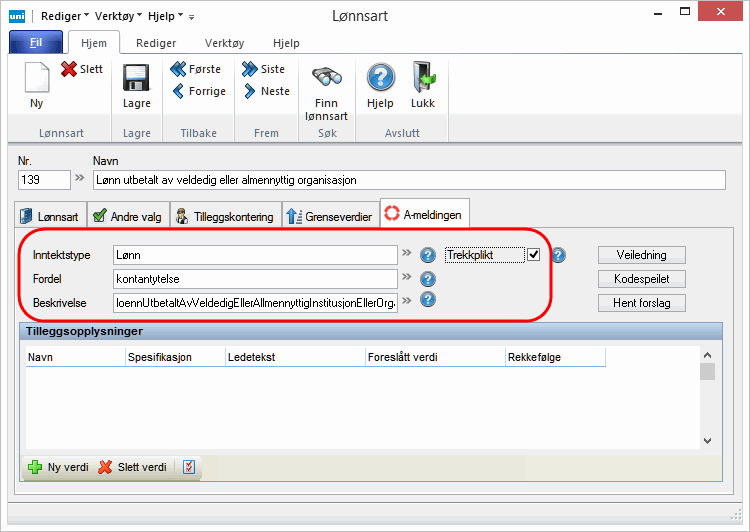This screenshot has height=532, width=750.
Task: Uncheck the Trekkplikt checkbox
Action: click(534, 255)
